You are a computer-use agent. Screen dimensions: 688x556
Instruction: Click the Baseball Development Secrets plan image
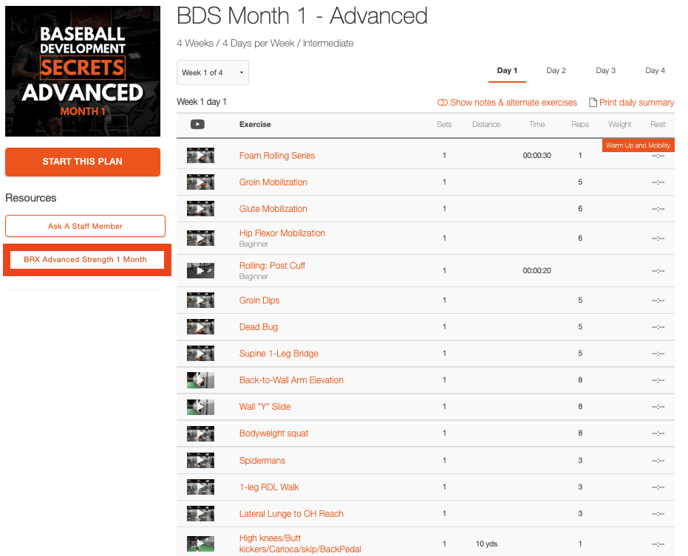coord(82,71)
